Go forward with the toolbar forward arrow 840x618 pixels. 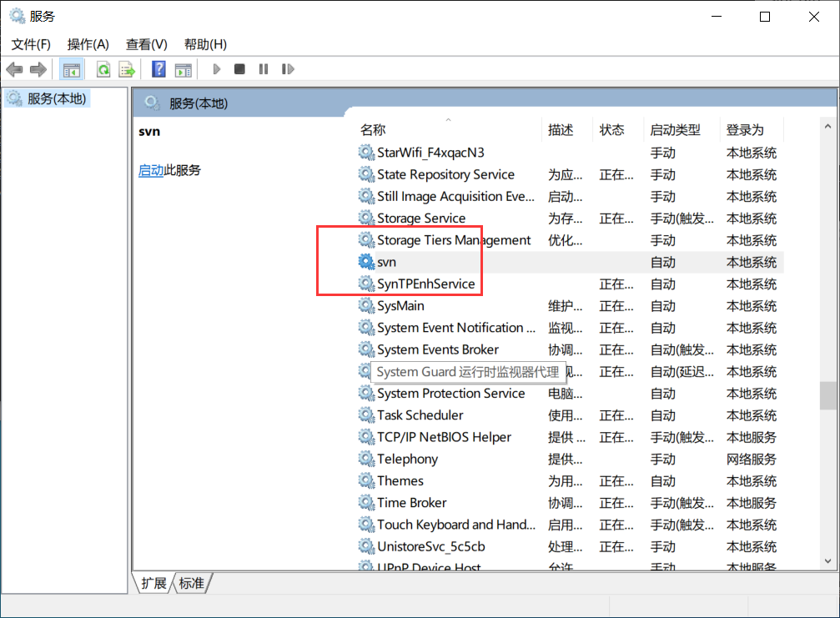click(38, 69)
